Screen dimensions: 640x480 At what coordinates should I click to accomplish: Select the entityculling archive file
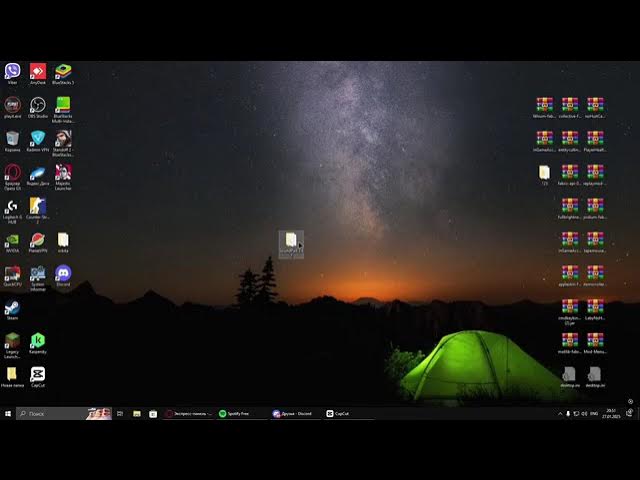570,141
